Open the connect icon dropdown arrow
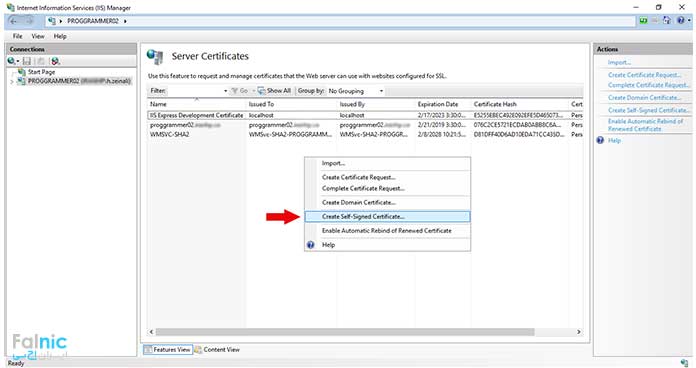The image size is (696, 368). tap(17, 61)
